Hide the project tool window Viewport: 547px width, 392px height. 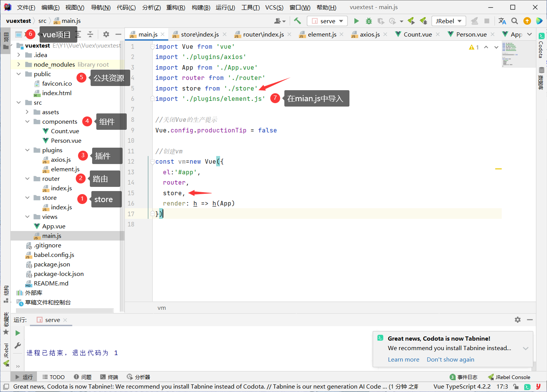tap(118, 34)
